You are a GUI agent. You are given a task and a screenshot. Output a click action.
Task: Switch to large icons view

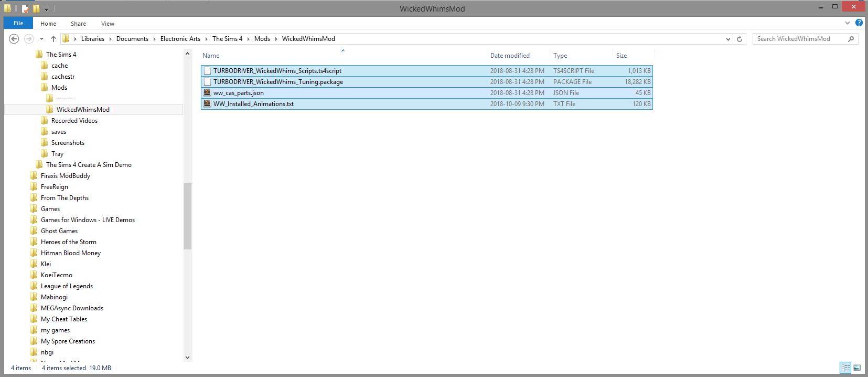click(x=857, y=368)
